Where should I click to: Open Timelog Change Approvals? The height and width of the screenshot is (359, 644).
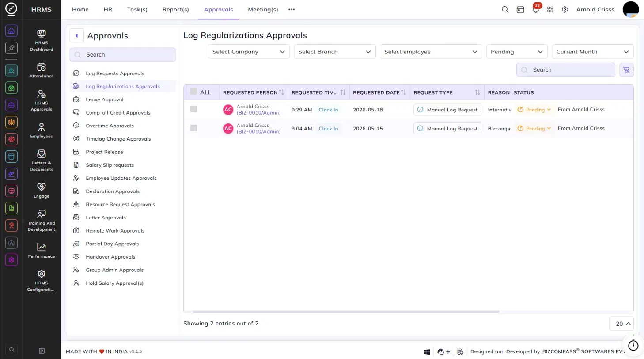pyautogui.click(x=118, y=139)
